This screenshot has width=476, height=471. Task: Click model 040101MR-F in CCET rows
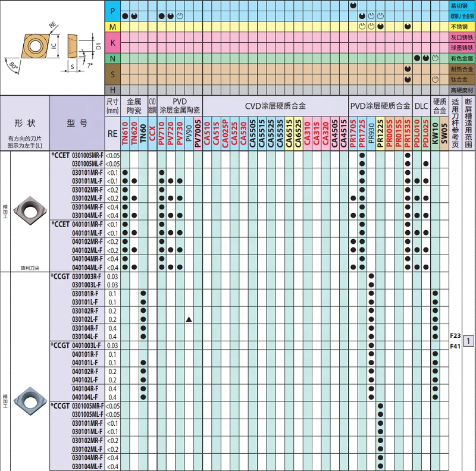87,224
